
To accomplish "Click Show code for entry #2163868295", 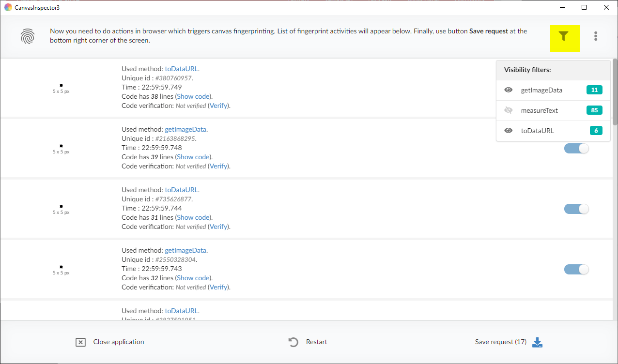I will tap(194, 157).
